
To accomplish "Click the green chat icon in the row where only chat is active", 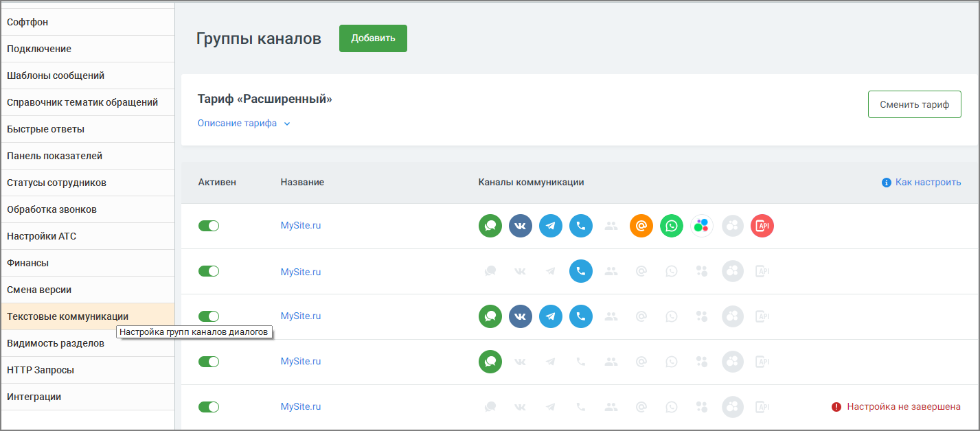I will click(490, 362).
